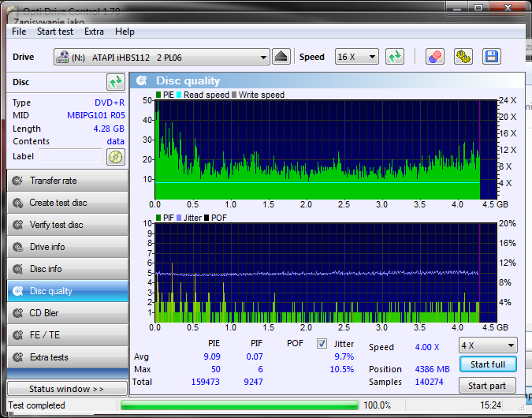
Task: Click the MID value MBIPG101 R05
Action: tap(96, 115)
